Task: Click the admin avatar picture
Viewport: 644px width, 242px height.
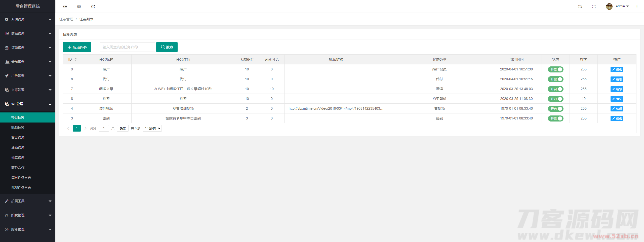Action: (x=609, y=7)
